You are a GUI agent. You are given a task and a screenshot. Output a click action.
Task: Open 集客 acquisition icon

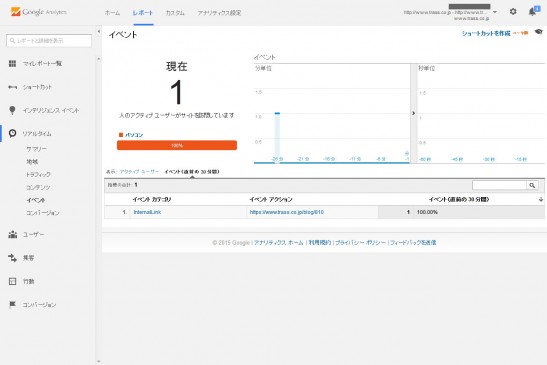(x=13, y=258)
